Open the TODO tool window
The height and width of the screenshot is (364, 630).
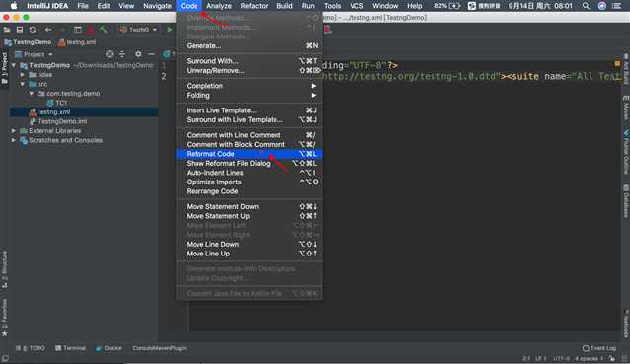click(x=31, y=348)
